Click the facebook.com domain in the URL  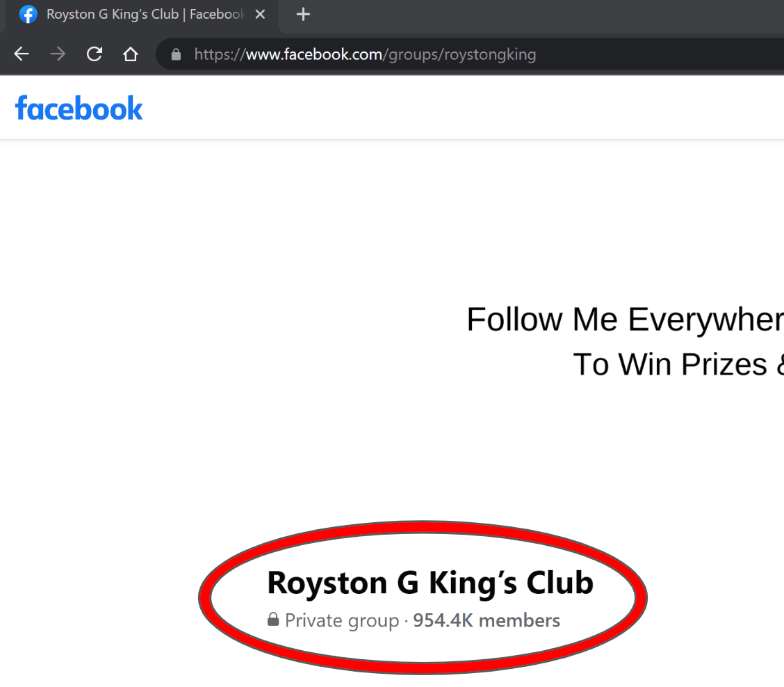click(x=314, y=54)
